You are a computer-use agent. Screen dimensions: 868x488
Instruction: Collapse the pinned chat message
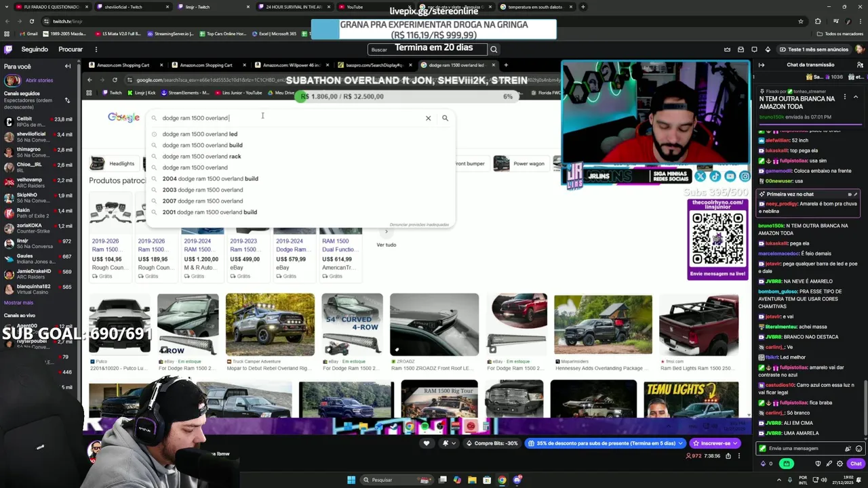click(855, 98)
